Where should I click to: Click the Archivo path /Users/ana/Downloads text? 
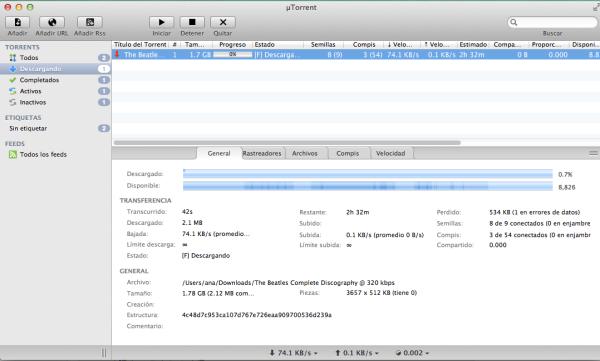tap(289, 283)
